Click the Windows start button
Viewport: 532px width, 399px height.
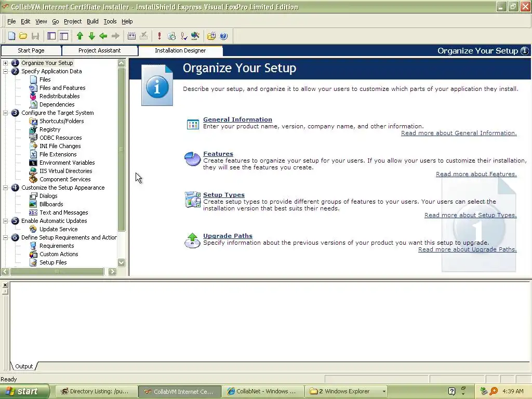[24, 392]
